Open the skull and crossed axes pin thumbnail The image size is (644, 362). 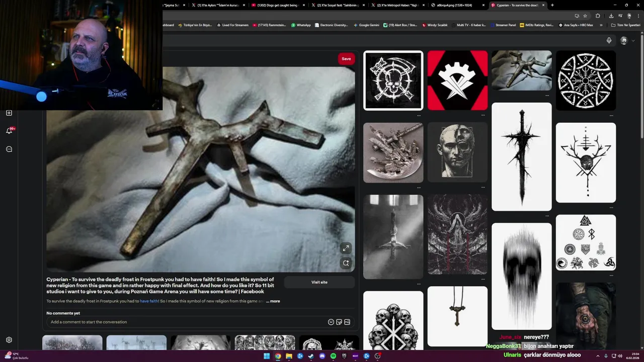pos(393,80)
